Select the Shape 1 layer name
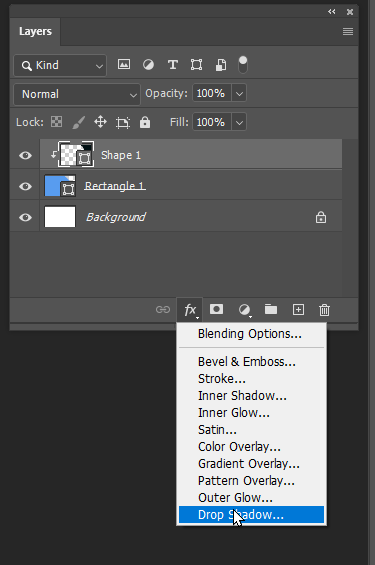Viewport: 375px width, 565px height. coord(121,155)
